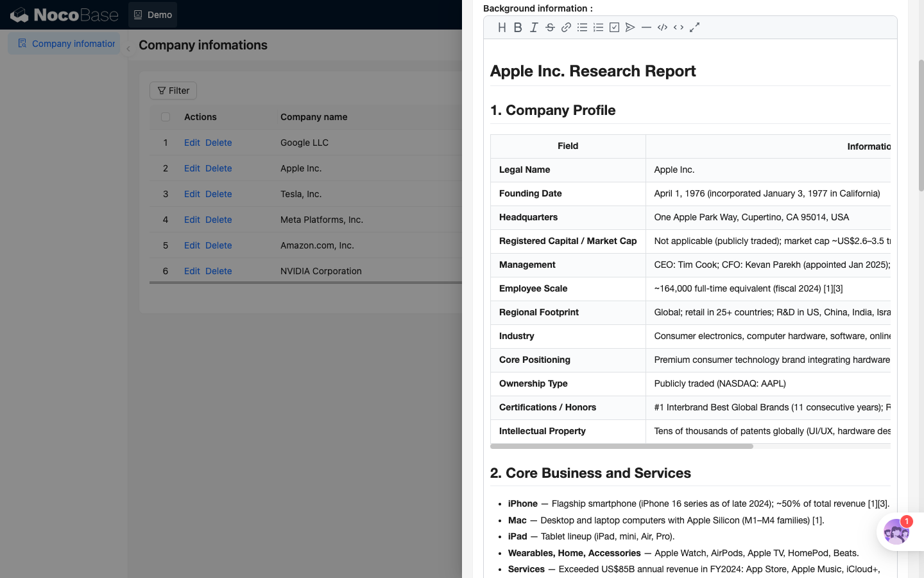Viewport: 924px width, 578px height.
Task: Insert a link via toolbar icon
Action: point(566,28)
